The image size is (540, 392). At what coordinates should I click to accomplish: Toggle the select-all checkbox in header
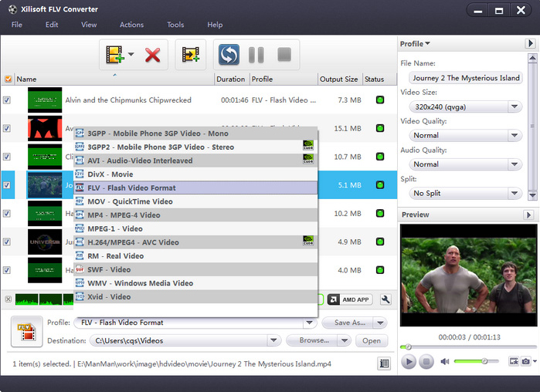[8, 79]
